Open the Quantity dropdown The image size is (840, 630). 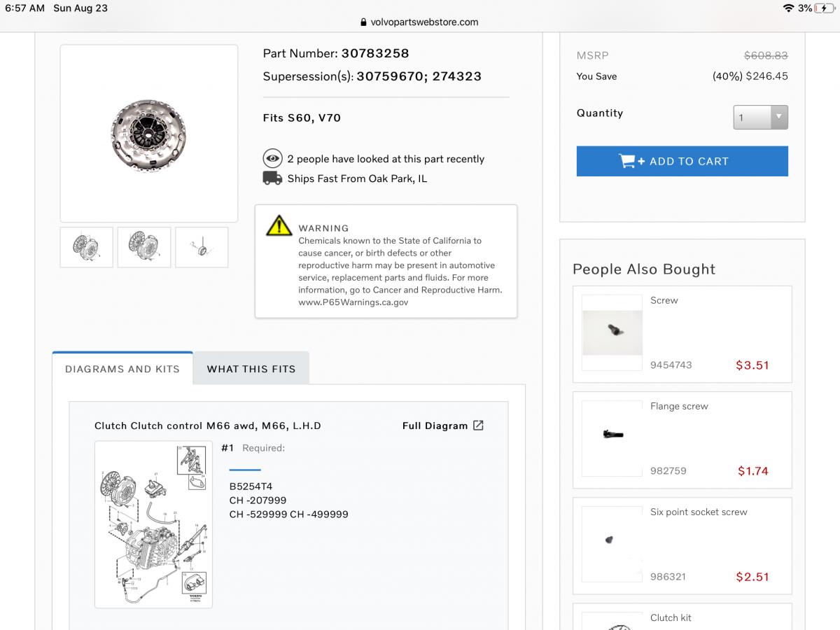(x=760, y=118)
